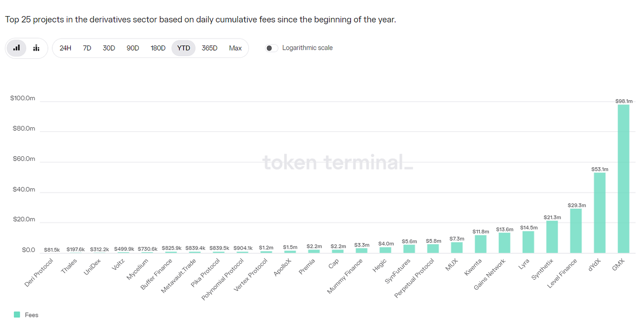
Task: Select the dYdX bar
Action: [599, 212]
